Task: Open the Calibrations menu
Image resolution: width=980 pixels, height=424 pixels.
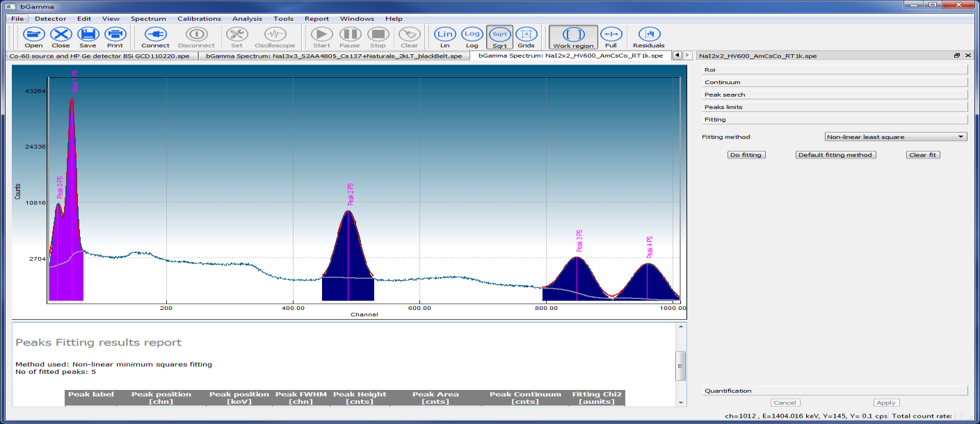Action: 200,19
